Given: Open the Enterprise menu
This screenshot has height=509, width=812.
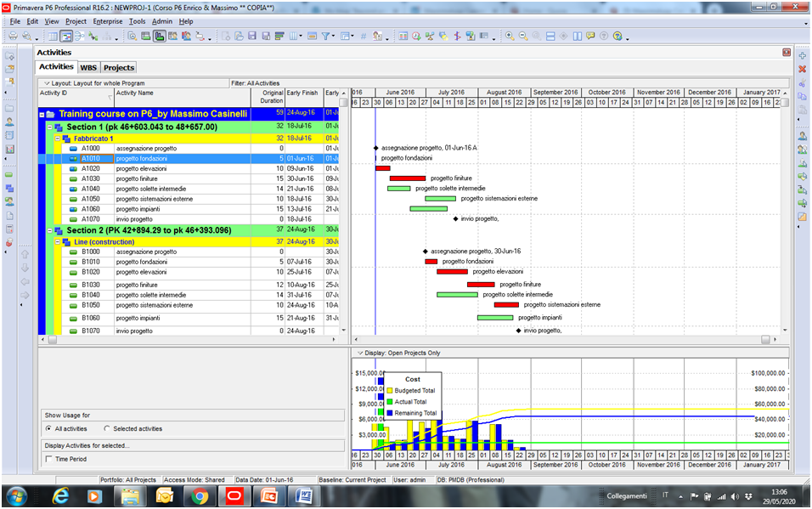Looking at the screenshot, I should (108, 21).
